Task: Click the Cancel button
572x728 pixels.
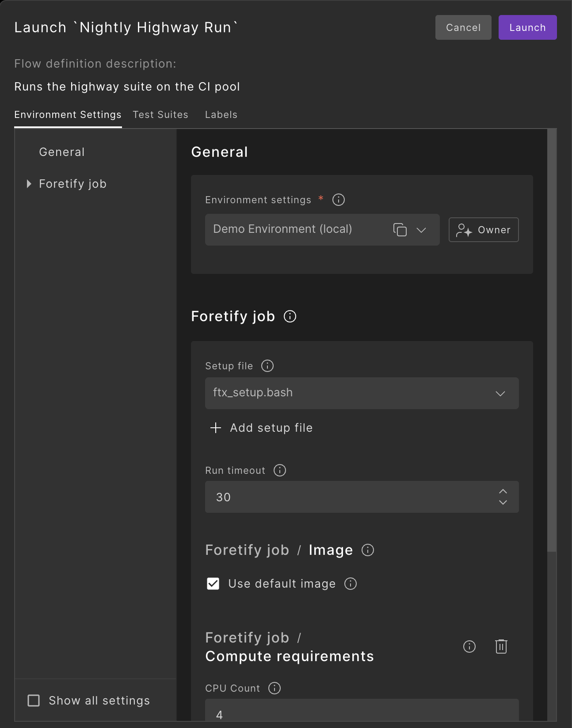Action: pyautogui.click(x=463, y=27)
